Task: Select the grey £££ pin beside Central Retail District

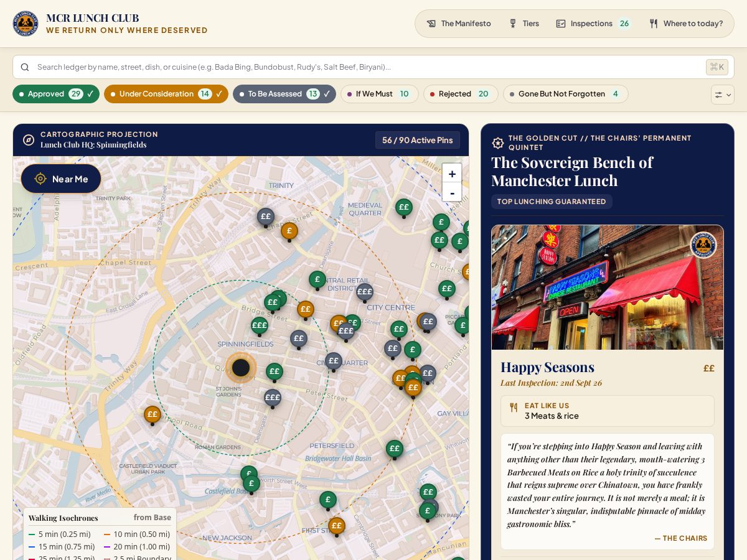Action: (x=365, y=292)
